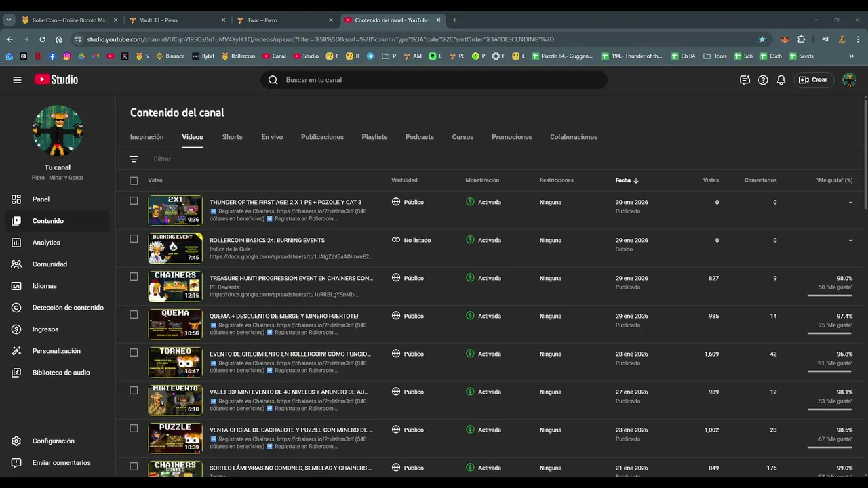Sort by Fecha column header
868x488 pixels.
click(627, 180)
